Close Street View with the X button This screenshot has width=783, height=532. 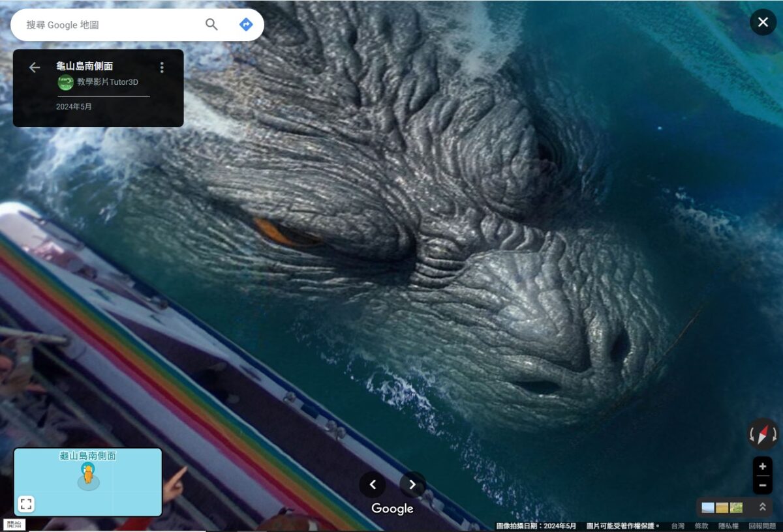(763, 22)
